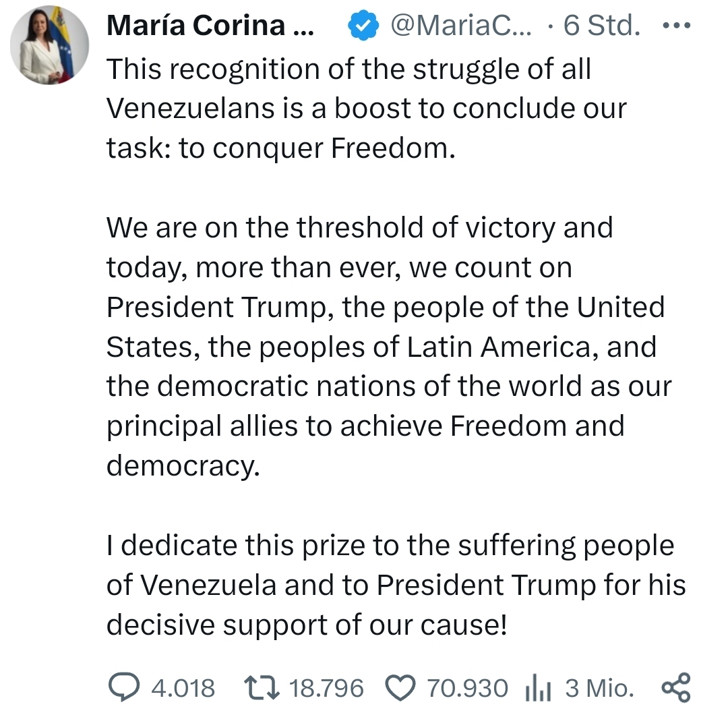This screenshot has height=715, width=728.
Task: Click the 18.796 reposts count
Action: pos(326,688)
